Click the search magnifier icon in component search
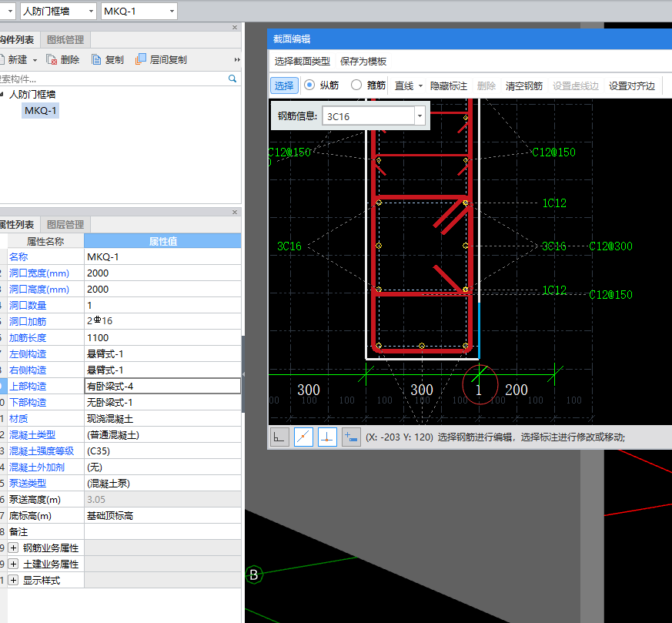Screen dimensions: 672x623 pyautogui.click(x=232, y=79)
